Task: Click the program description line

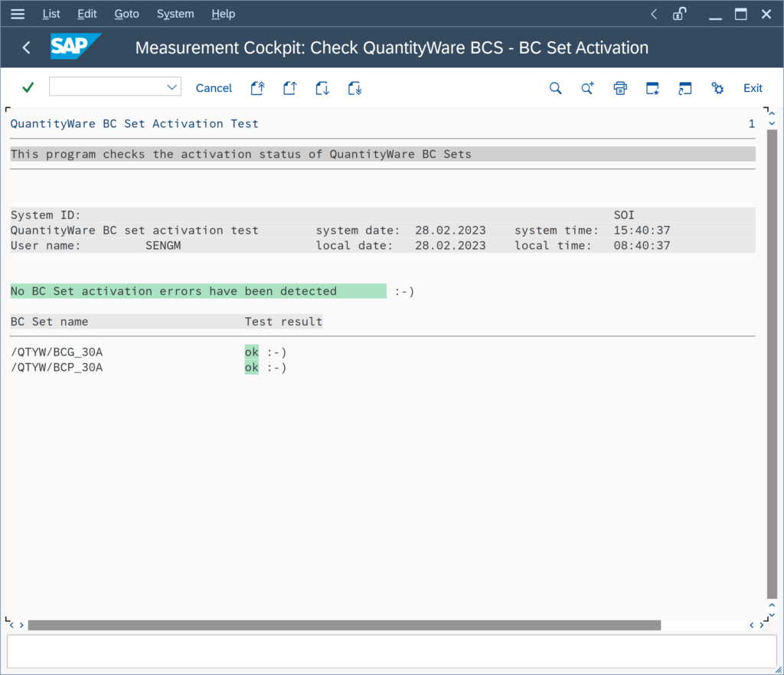Action: point(383,154)
